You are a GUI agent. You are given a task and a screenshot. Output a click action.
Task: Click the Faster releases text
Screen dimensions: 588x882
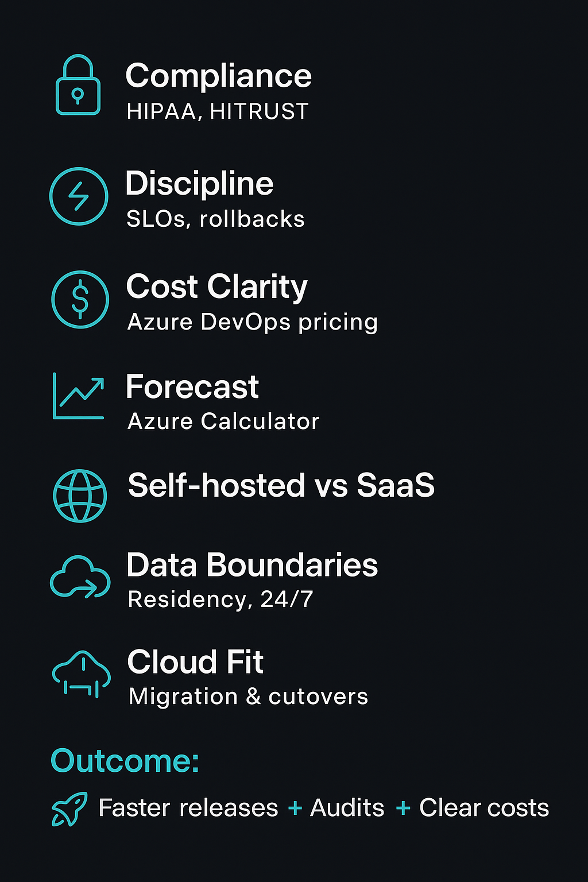point(188,808)
